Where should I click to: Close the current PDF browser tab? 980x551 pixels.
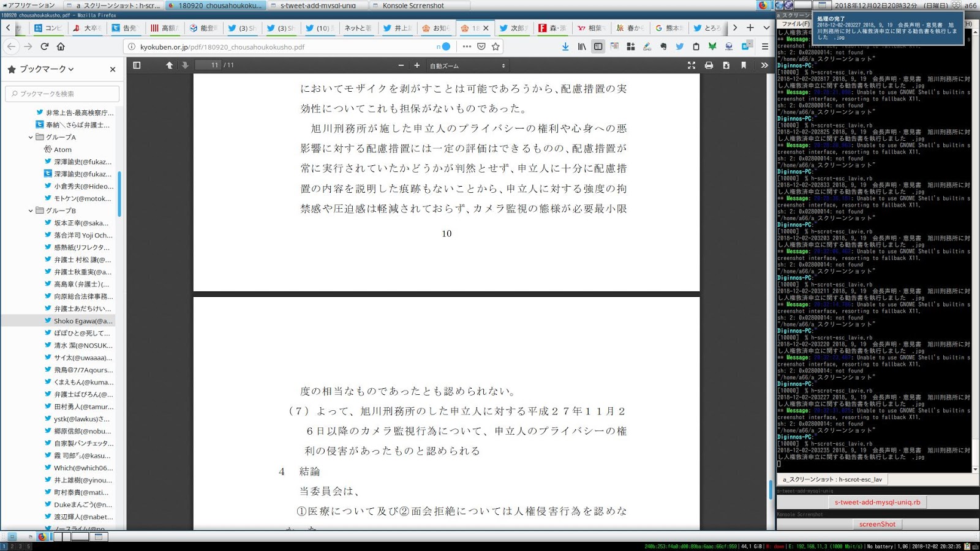[486, 28]
